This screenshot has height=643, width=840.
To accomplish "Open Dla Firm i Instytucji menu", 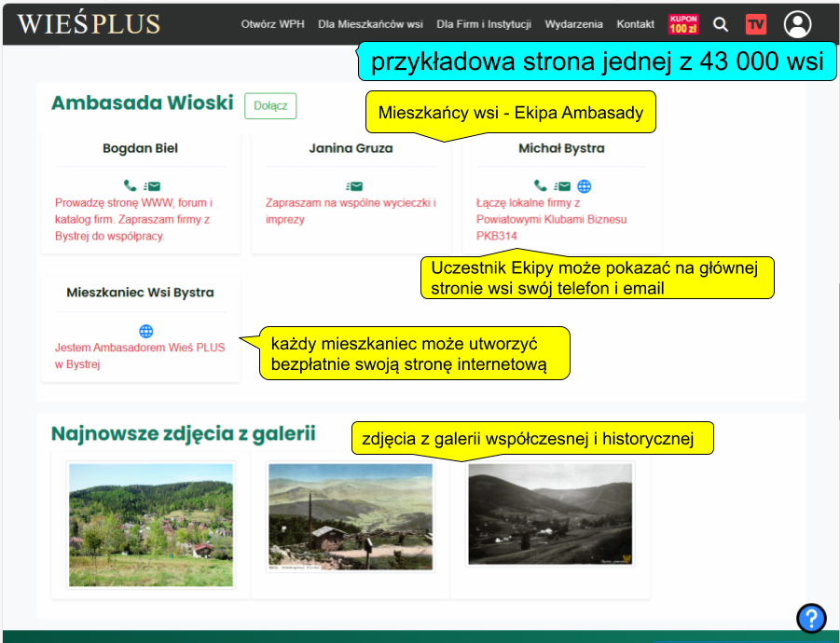I will [483, 24].
